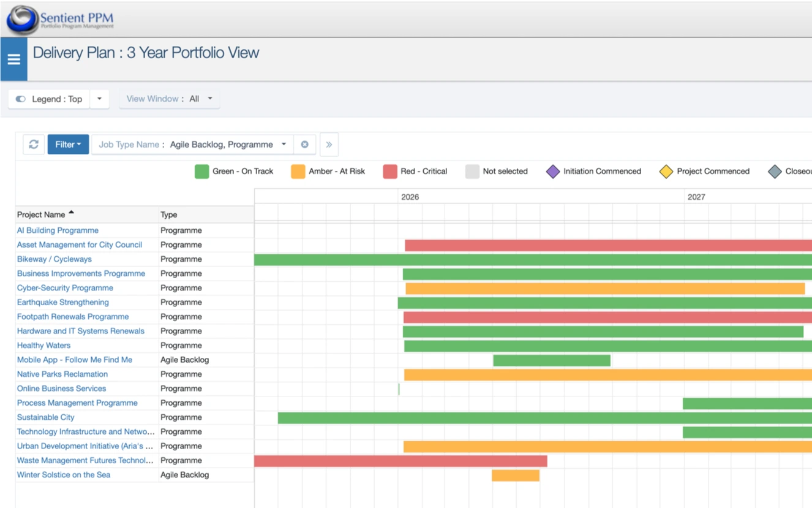
Task: Expand additional filters with double chevron
Action: 329,145
